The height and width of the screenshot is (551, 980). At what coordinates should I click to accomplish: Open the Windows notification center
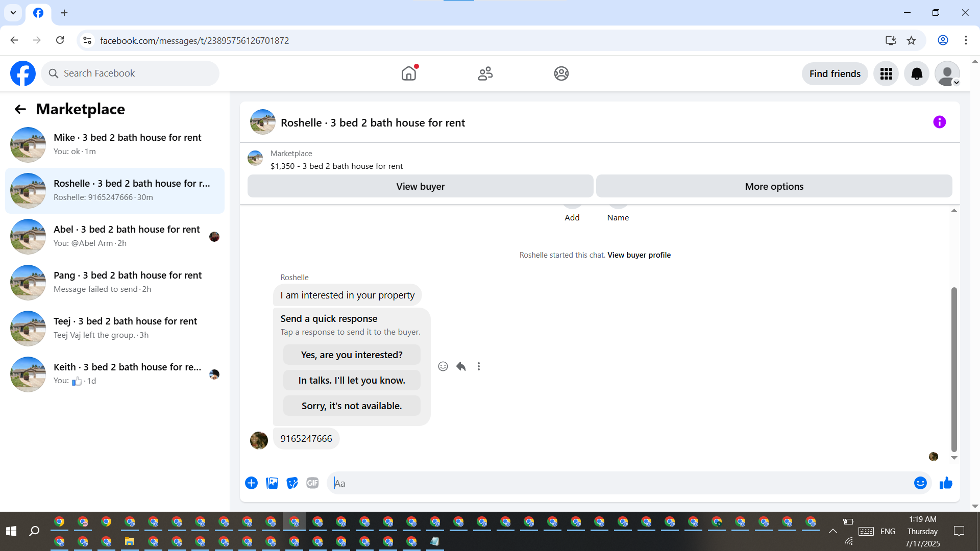tap(959, 531)
